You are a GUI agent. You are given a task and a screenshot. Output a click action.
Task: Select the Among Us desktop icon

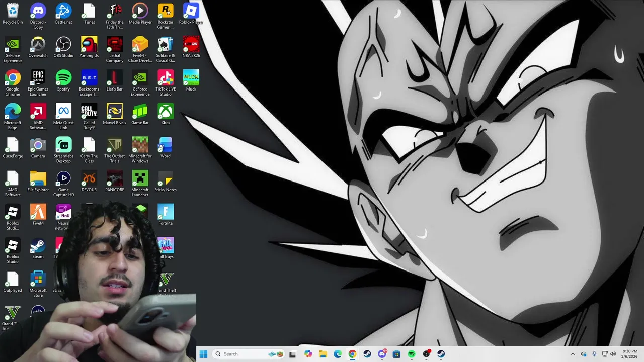click(89, 47)
